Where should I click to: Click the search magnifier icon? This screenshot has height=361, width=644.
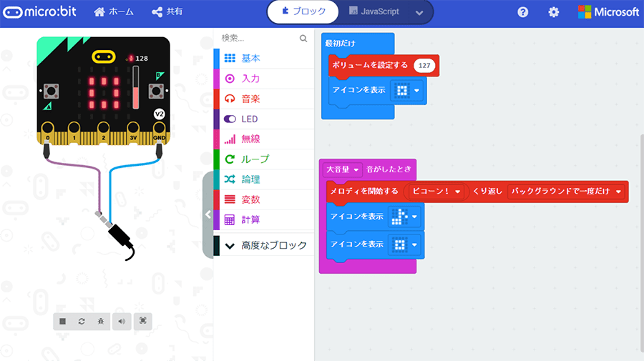click(x=303, y=38)
